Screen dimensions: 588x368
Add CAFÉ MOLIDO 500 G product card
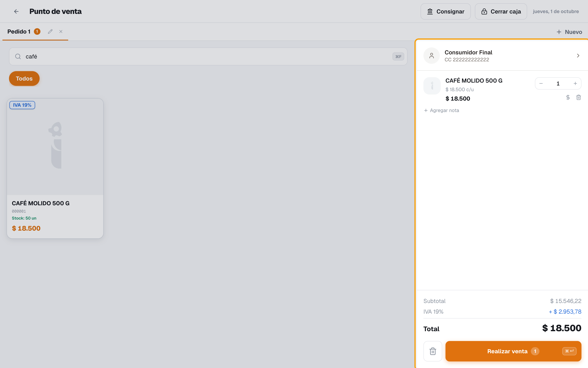[x=55, y=168]
